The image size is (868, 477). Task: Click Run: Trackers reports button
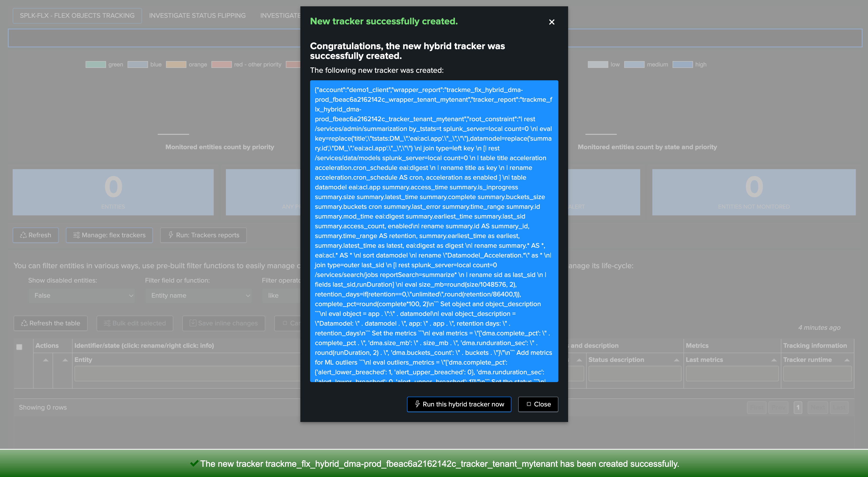click(x=203, y=235)
